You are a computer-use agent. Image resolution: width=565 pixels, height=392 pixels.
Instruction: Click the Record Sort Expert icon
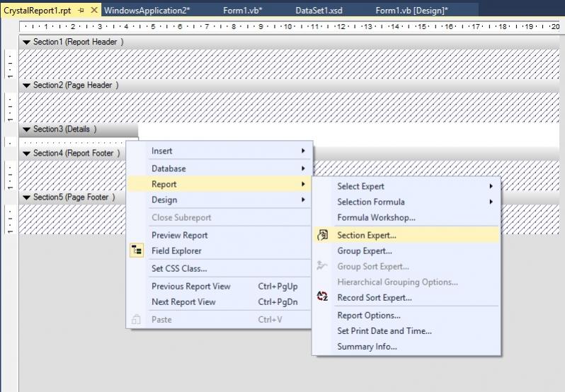coord(322,296)
